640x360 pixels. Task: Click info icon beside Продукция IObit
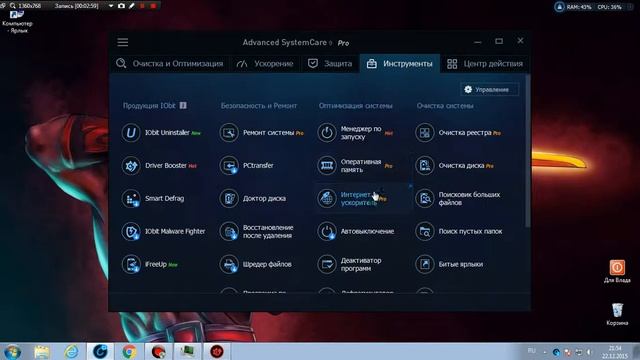click(183, 105)
